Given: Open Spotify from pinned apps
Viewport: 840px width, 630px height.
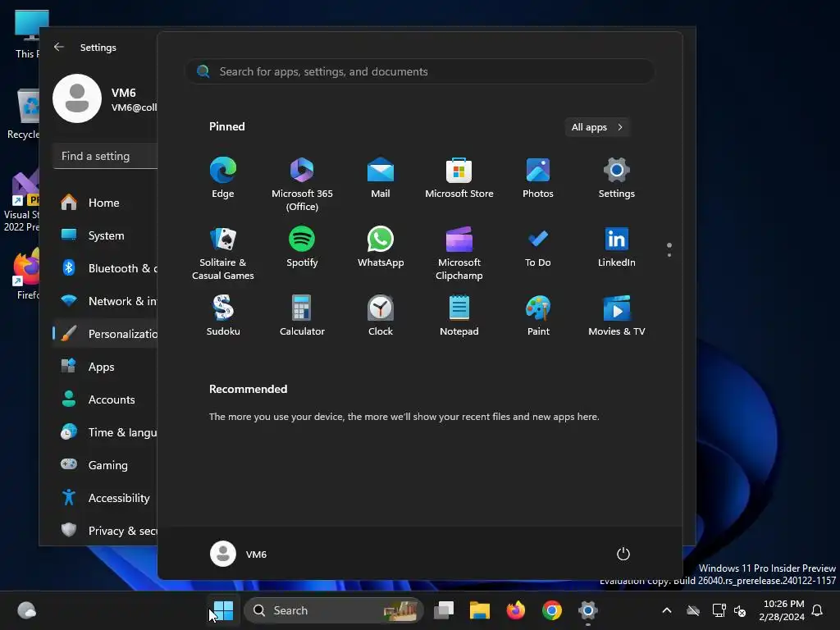Looking at the screenshot, I should [302, 246].
